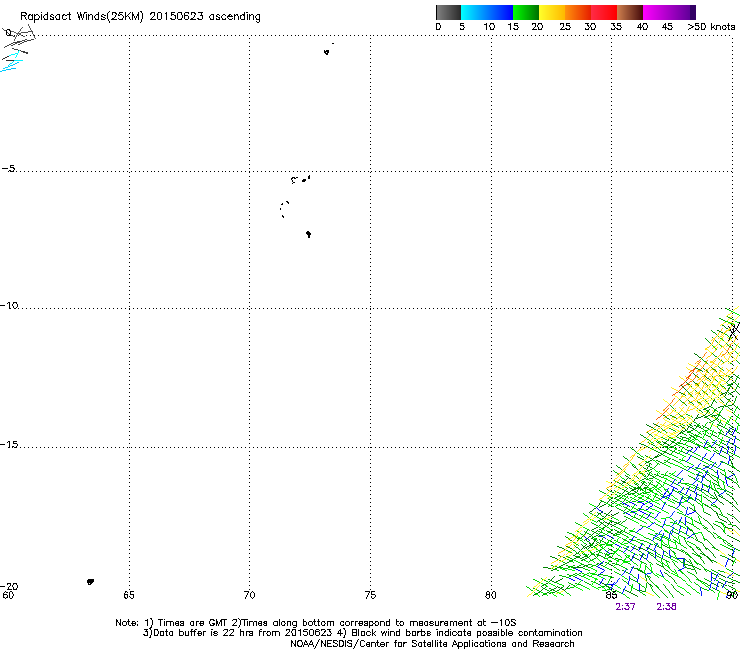The image size is (740, 650).
Task: Click the cyan-blue 5-15 knots color segment
Action: (487, 12)
